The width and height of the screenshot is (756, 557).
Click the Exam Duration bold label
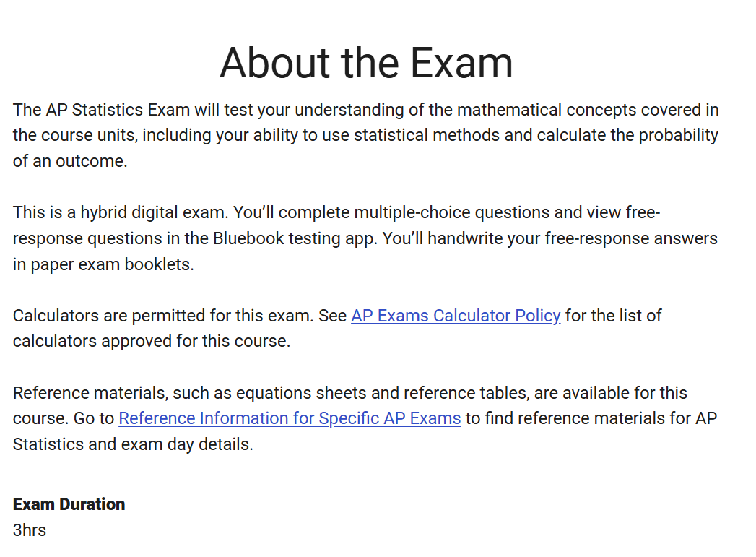tap(69, 504)
